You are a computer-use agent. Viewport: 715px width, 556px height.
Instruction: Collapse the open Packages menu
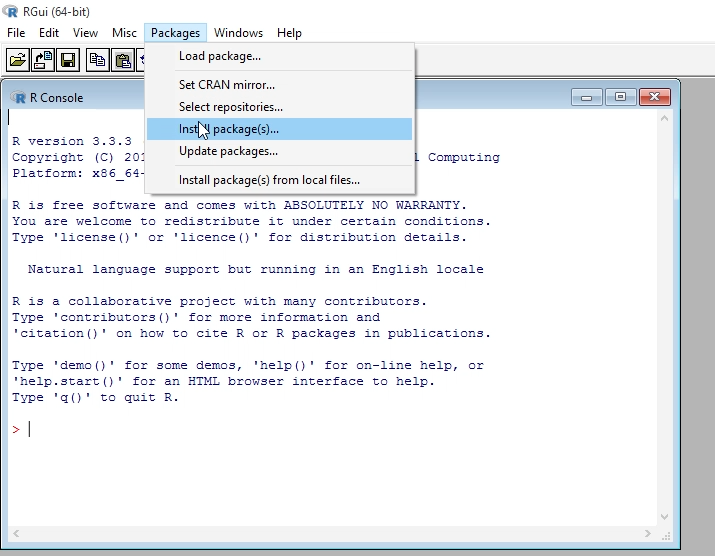(x=176, y=33)
